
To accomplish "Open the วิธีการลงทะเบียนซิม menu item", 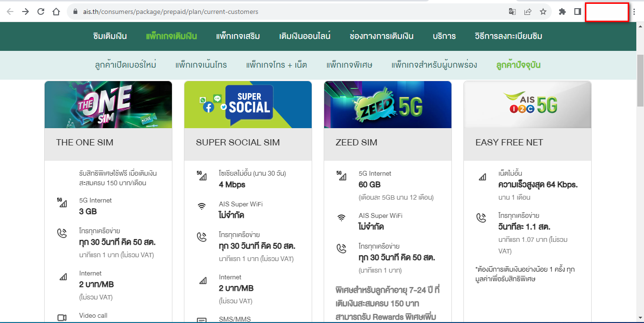I will (x=509, y=36).
